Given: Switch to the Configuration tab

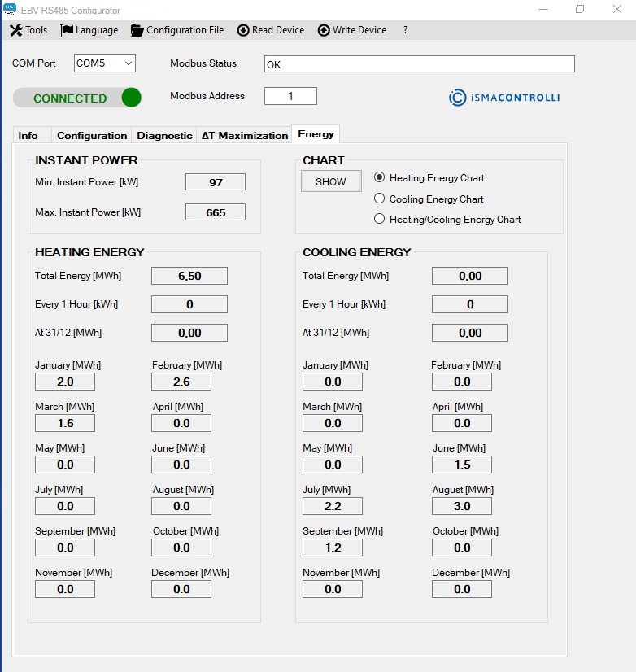Looking at the screenshot, I should pos(92,135).
